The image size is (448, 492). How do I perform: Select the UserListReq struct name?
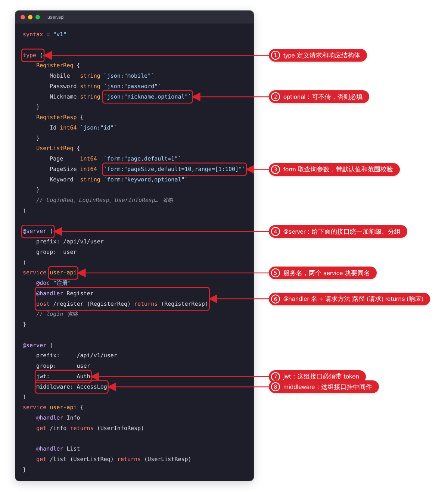55,148
